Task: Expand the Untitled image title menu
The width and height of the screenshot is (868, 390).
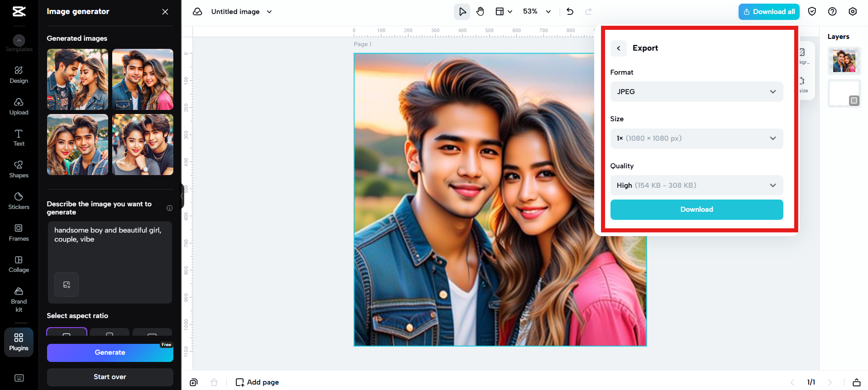Action: click(x=269, y=12)
